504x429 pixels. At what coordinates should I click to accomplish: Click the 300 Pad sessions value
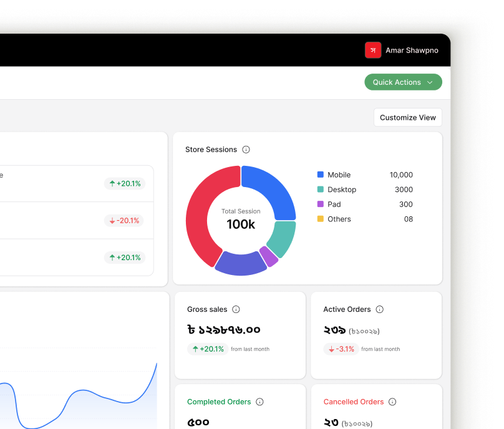point(406,205)
